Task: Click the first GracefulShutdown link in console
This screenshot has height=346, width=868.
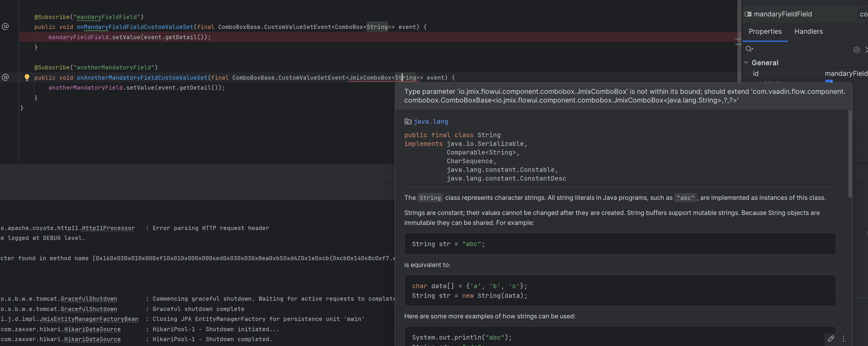Action: pyautogui.click(x=89, y=299)
